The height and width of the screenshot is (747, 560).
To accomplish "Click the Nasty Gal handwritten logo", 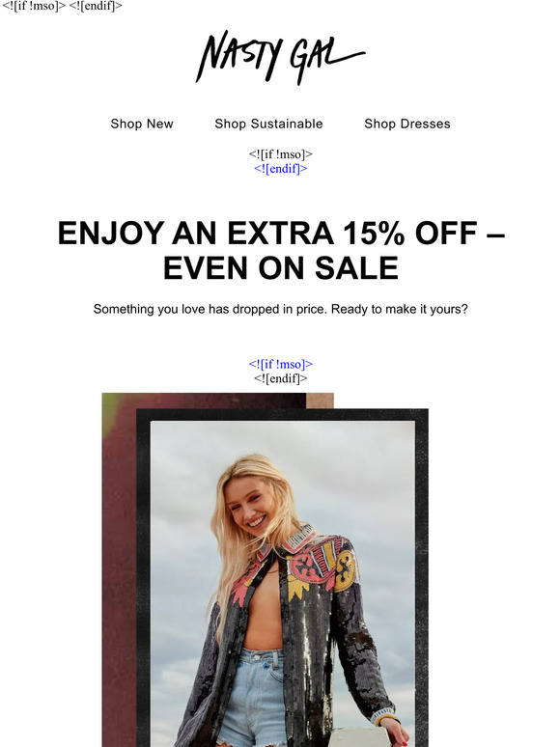I will (x=280, y=58).
